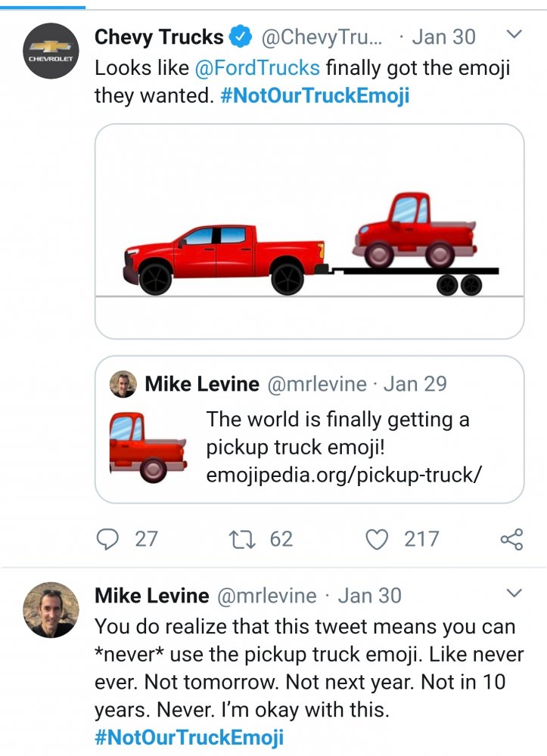This screenshot has height=756, width=547.
Task: Open #NotOurTruckEmoji hashtag in Chevy tweet
Action: tap(315, 96)
